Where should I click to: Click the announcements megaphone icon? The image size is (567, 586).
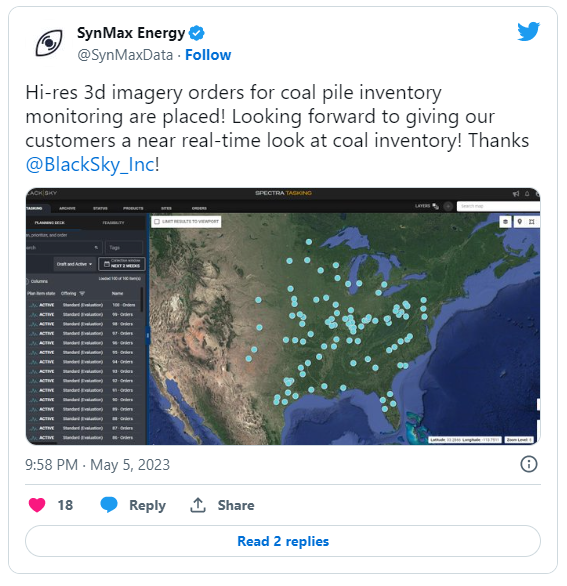(x=516, y=193)
